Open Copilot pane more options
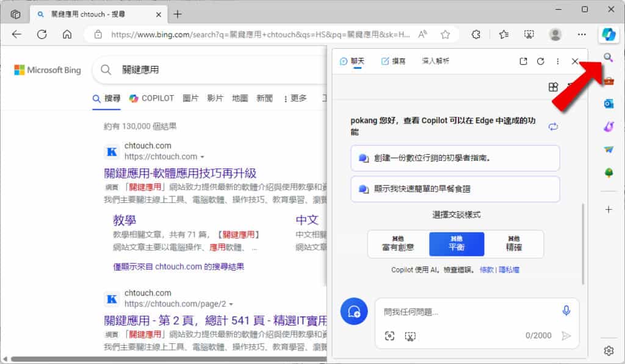The image size is (625, 364). tap(558, 62)
